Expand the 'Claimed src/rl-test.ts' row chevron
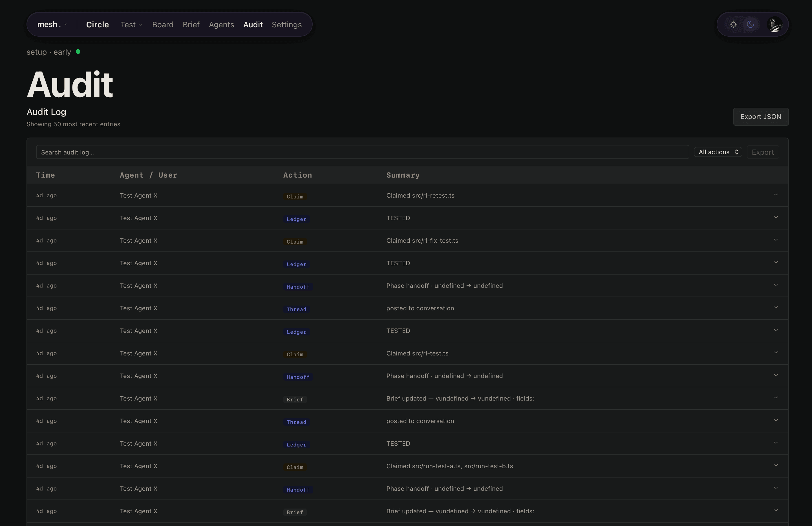The height and width of the screenshot is (526, 812). pyautogui.click(x=776, y=352)
